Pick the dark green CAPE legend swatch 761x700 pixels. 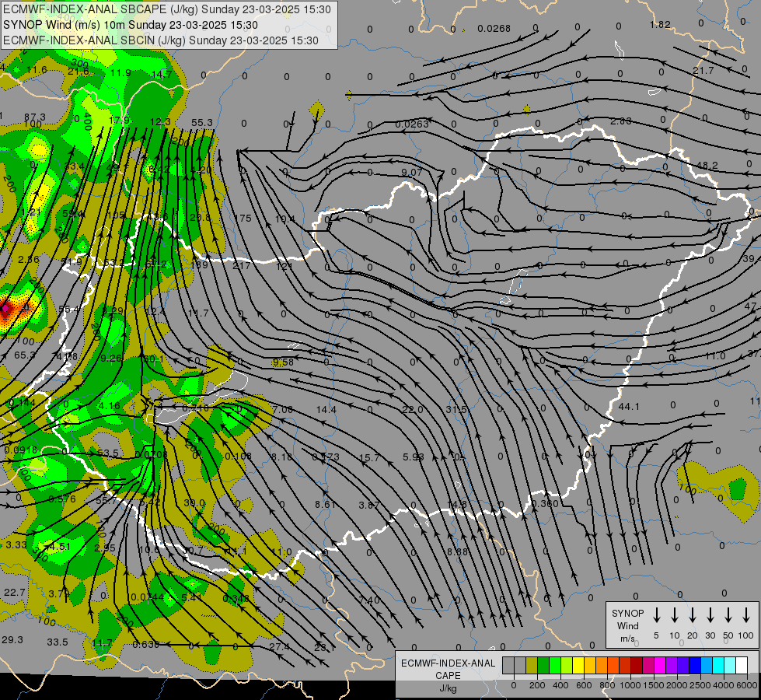(543, 666)
